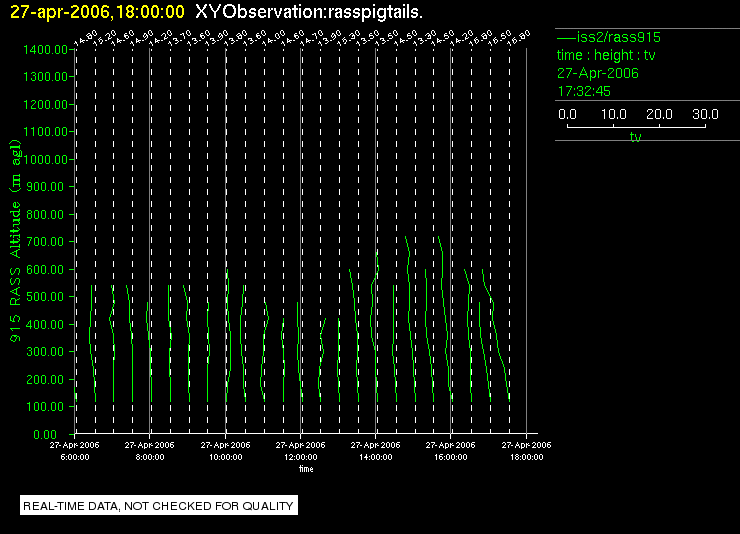The image size is (740, 534).
Task: Click the 300.00 altitude axis label
Action: coord(45,352)
